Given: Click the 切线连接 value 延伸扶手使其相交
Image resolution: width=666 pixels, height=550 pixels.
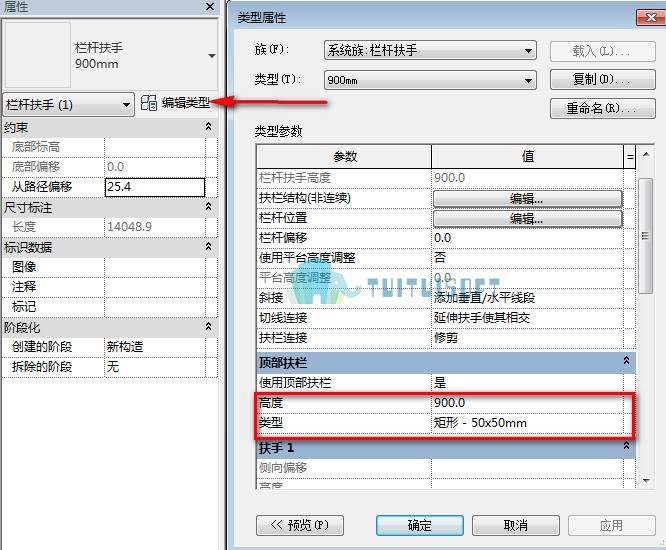Looking at the screenshot, I should coord(527,318).
